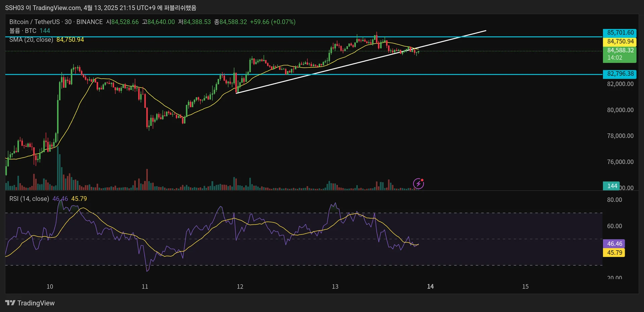
Task: Click the published-by header text at top
Action: (101, 7)
